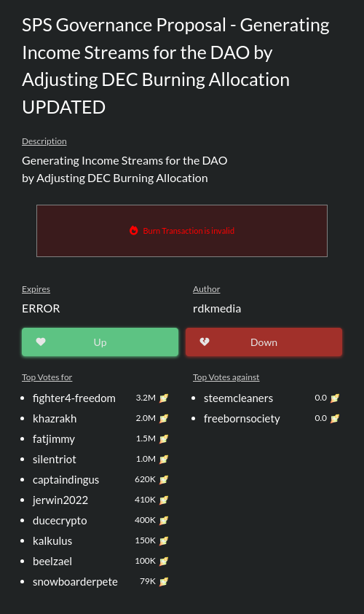This screenshot has height=614, width=364.
Task: Click the Expires label
Action: tap(36, 289)
